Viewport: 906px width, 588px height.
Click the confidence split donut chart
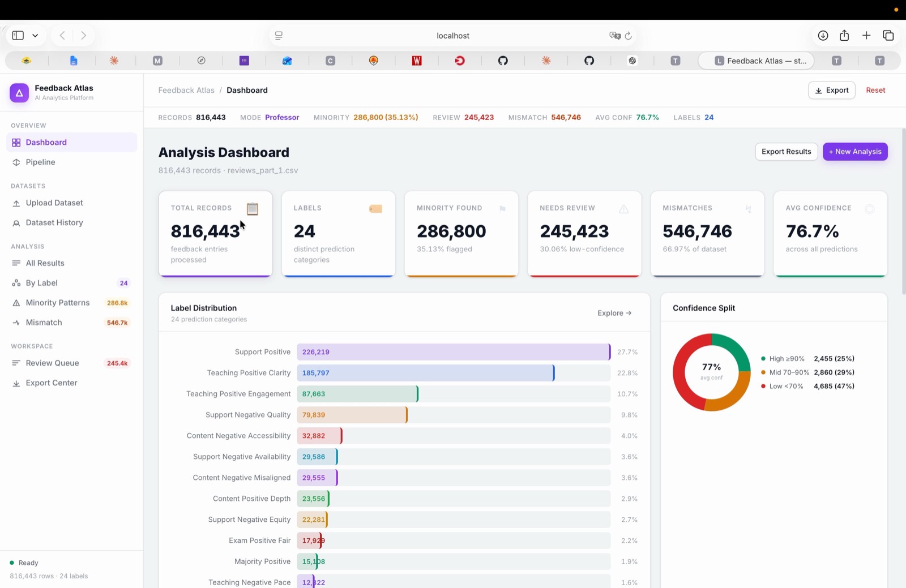(711, 372)
